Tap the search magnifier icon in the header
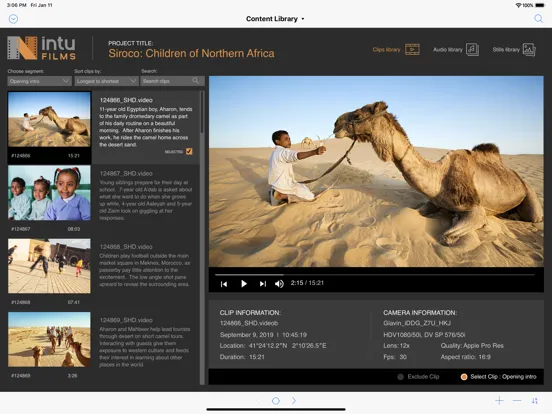This screenshot has height=414, width=552. click(x=538, y=19)
